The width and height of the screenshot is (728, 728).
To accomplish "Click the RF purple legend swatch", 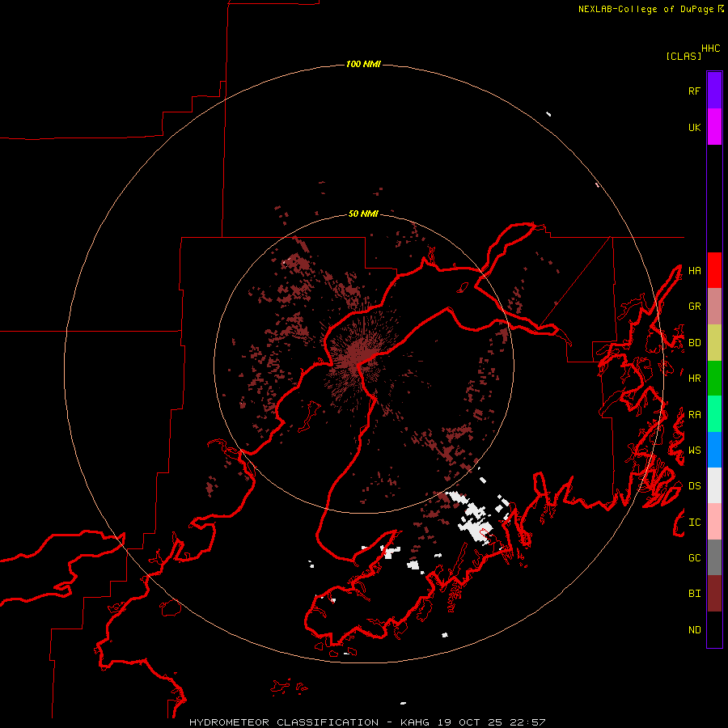I will pyautogui.click(x=714, y=91).
